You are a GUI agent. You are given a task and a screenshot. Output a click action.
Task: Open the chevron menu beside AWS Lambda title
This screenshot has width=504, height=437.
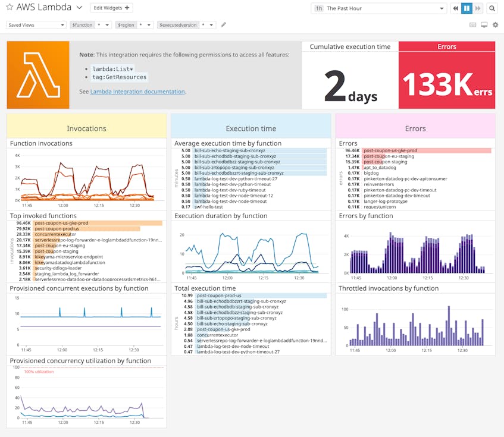(79, 7)
